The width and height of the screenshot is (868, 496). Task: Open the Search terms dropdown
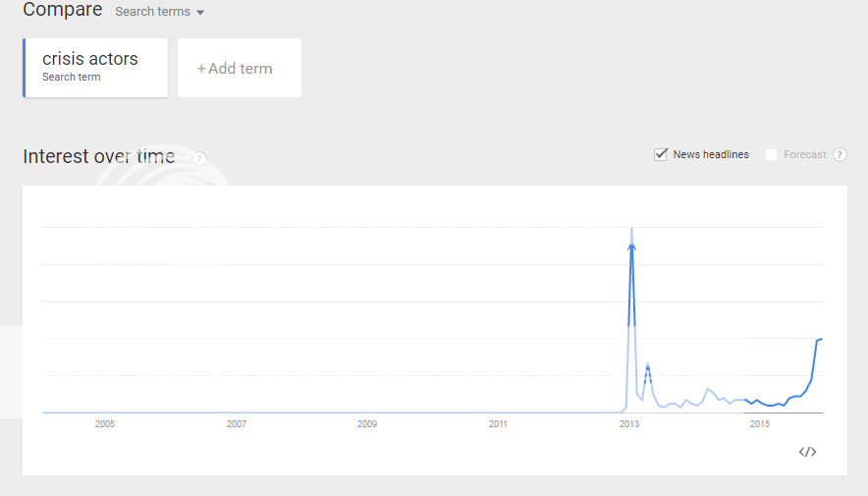tap(159, 12)
